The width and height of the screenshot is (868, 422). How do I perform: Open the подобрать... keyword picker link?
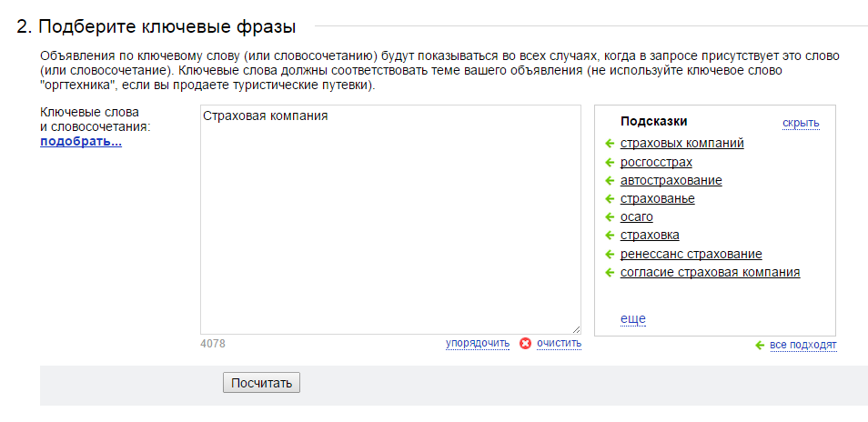81,142
